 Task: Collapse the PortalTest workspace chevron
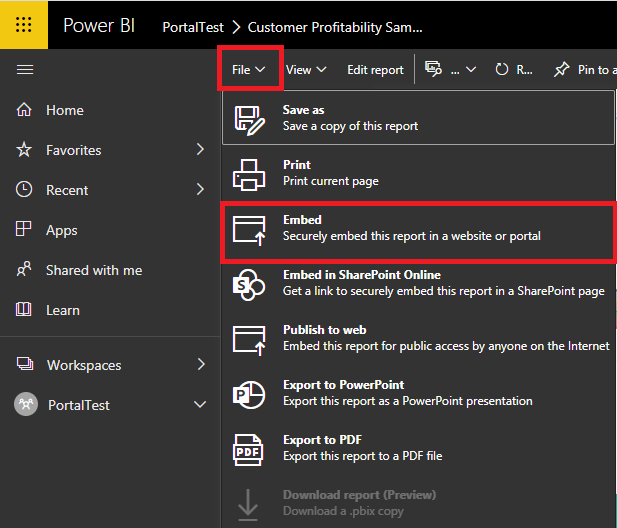(200, 404)
